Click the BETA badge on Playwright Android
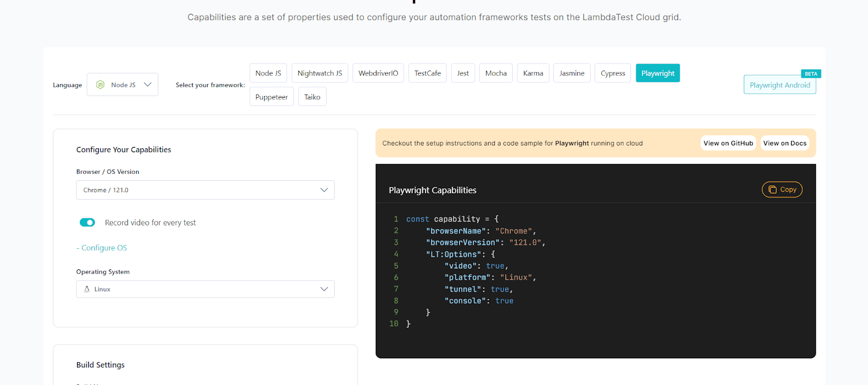This screenshot has width=868, height=385. coord(811,74)
